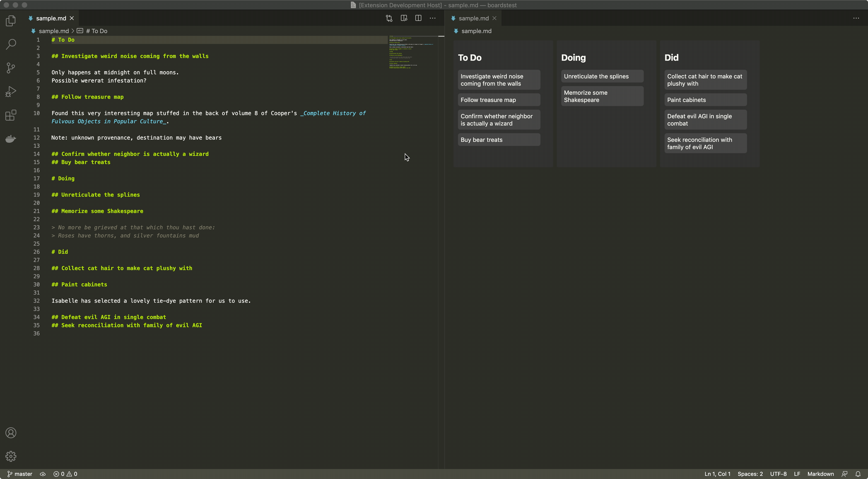Image resolution: width=868 pixels, height=479 pixels.
Task: Open the Search view in activity bar
Action: click(11, 44)
